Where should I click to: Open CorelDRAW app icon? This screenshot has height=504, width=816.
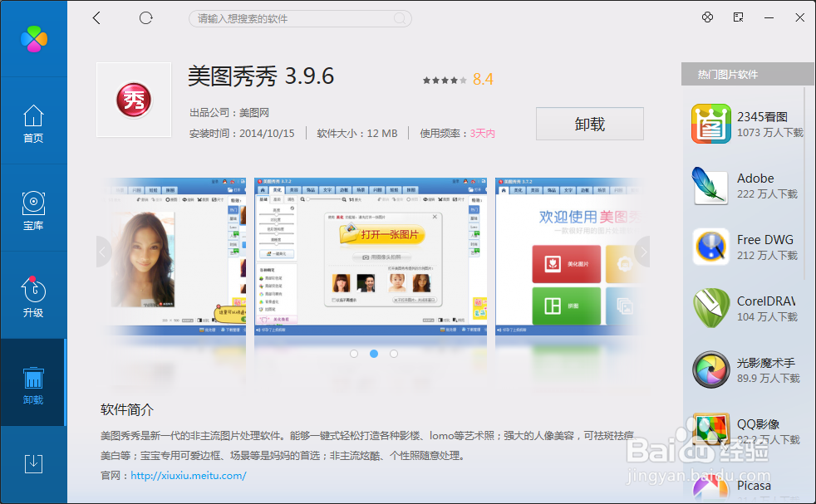[x=710, y=308]
